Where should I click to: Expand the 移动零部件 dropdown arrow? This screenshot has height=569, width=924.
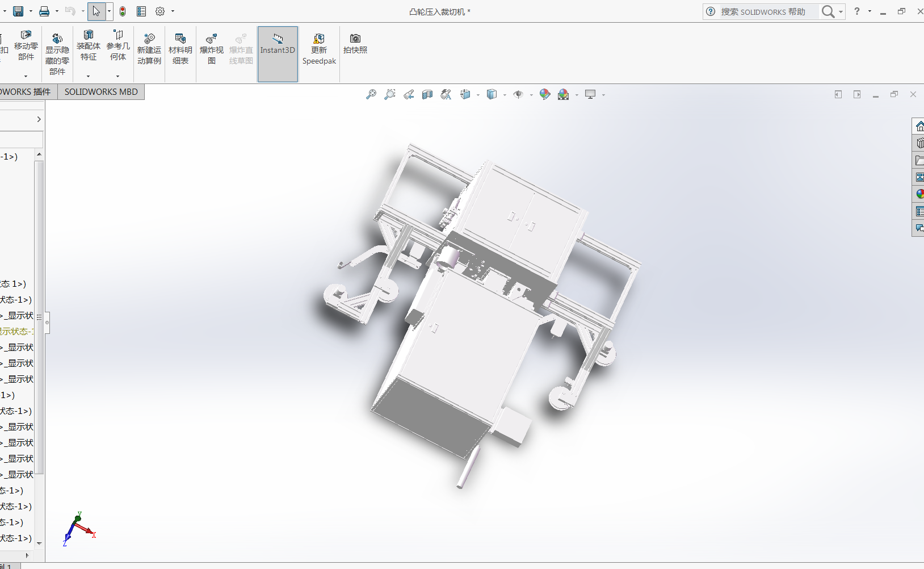[x=26, y=76]
